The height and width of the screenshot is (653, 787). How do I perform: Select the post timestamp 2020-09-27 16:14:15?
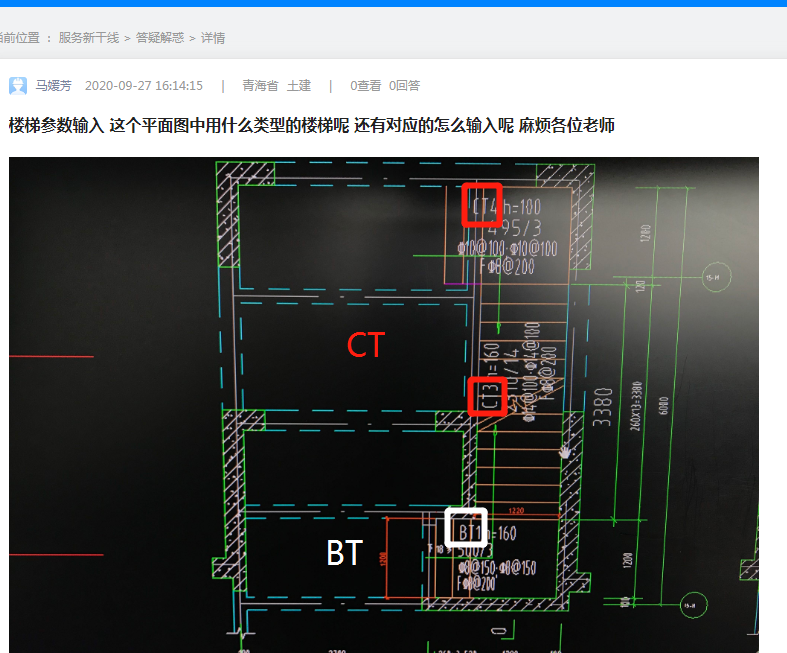click(x=144, y=86)
